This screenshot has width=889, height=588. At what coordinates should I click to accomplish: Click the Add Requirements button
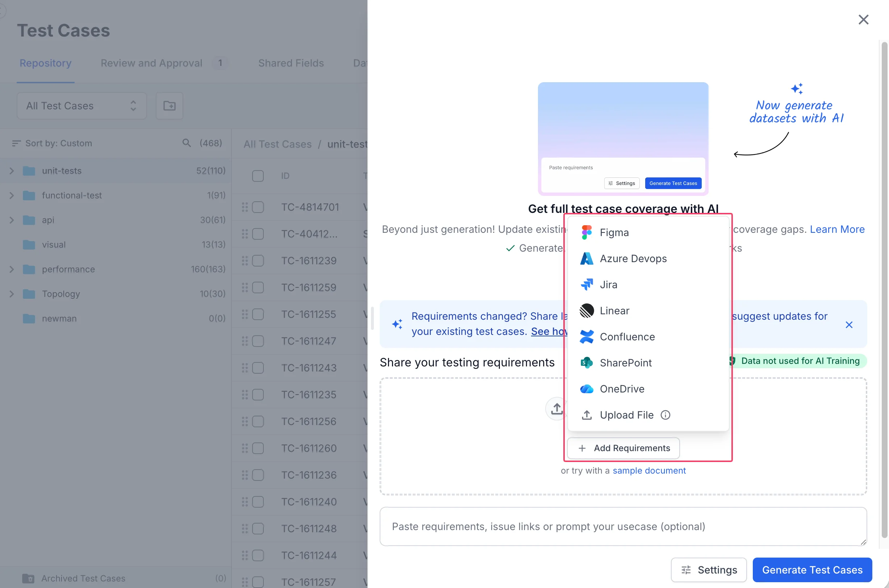pyautogui.click(x=623, y=448)
